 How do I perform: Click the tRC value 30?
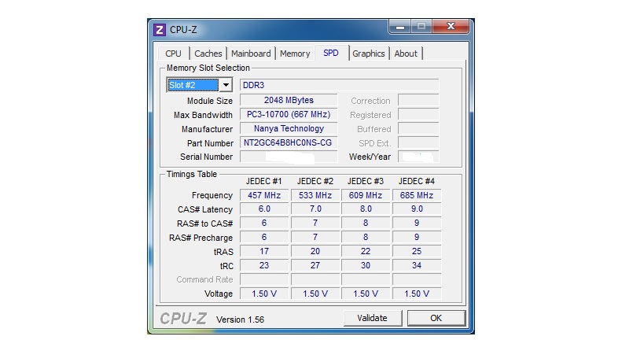366,265
